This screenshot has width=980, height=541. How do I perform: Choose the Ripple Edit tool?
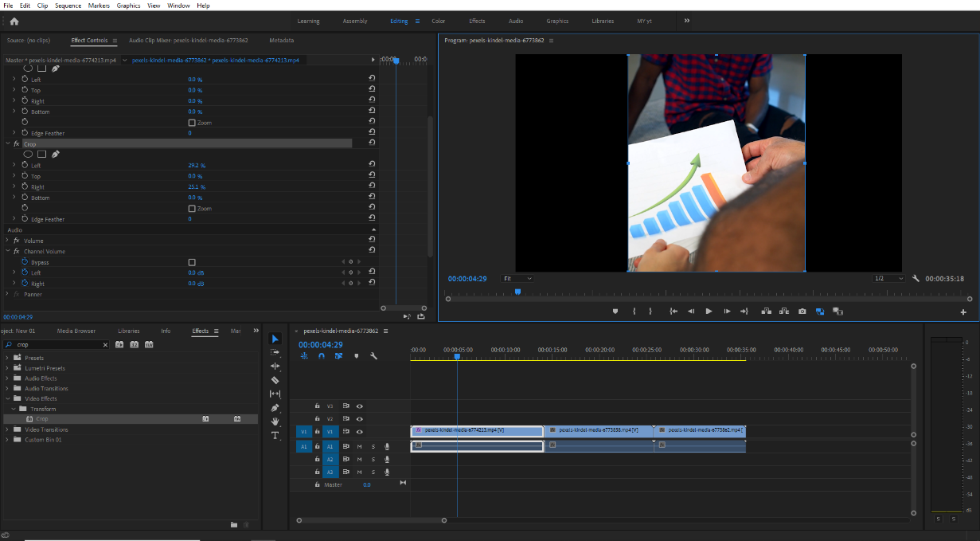pyautogui.click(x=275, y=366)
